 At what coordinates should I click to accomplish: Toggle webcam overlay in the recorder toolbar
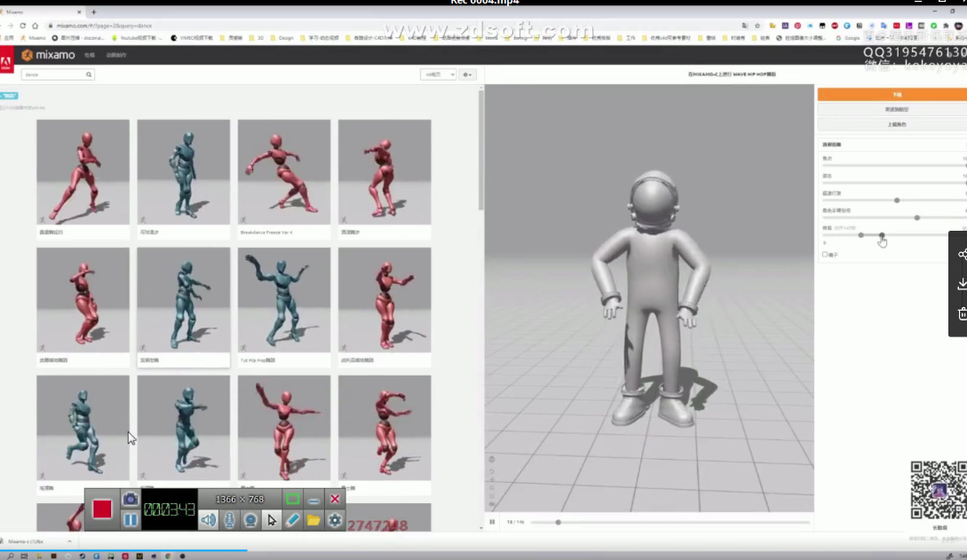pos(250,520)
